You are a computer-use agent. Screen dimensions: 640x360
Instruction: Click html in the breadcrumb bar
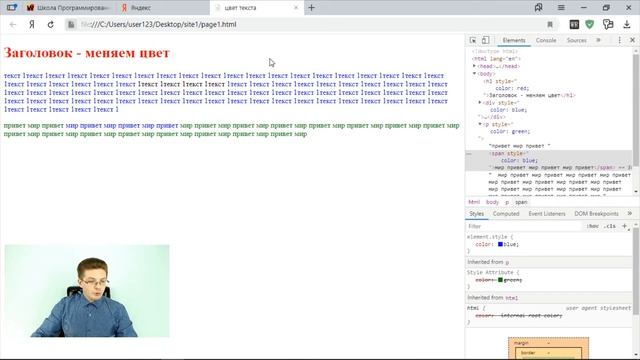coord(474,202)
